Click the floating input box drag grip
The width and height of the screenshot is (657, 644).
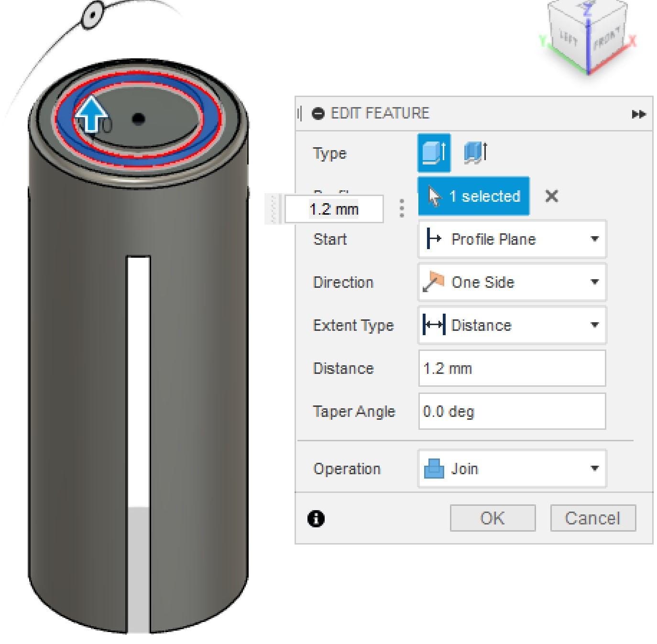(x=274, y=209)
